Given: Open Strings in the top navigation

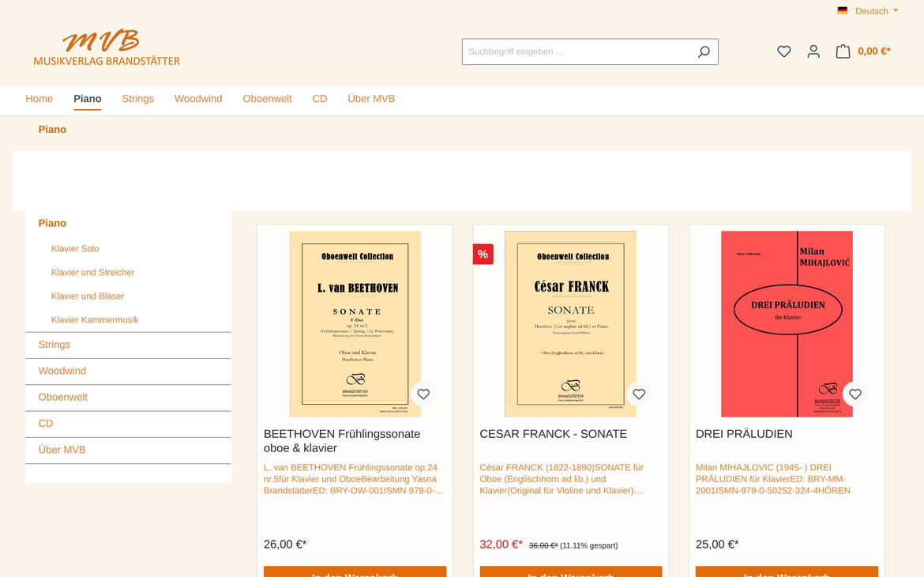Looking at the screenshot, I should [138, 99].
